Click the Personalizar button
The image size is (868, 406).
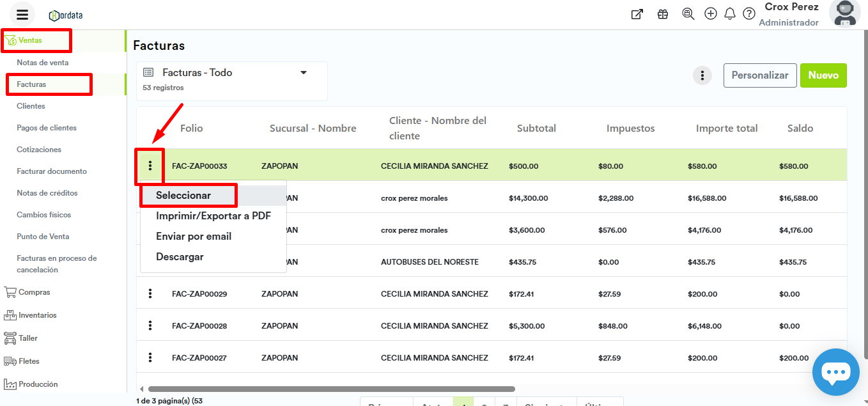pyautogui.click(x=760, y=75)
